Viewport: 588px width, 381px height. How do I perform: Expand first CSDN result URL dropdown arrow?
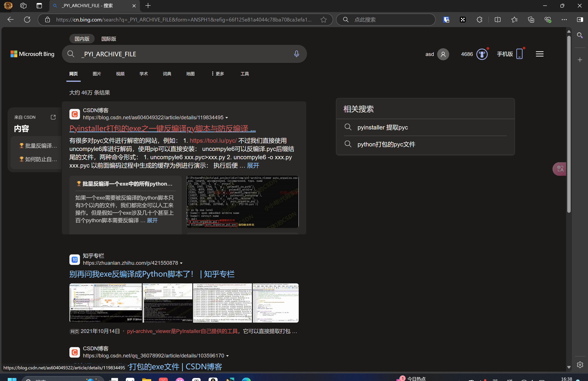[x=227, y=118]
